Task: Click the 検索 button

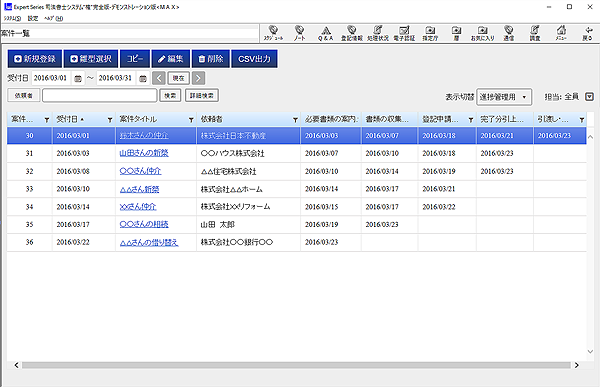Action: [170, 95]
